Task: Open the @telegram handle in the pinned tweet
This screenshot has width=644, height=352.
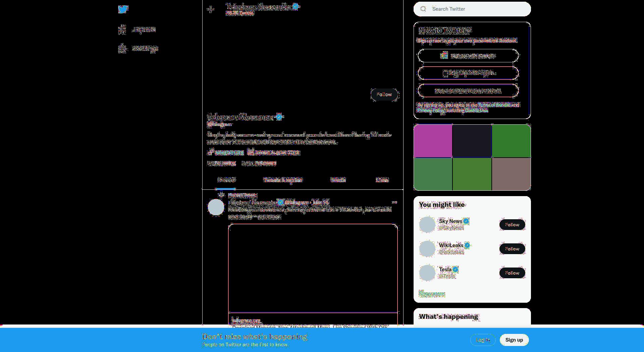Action: (x=297, y=202)
